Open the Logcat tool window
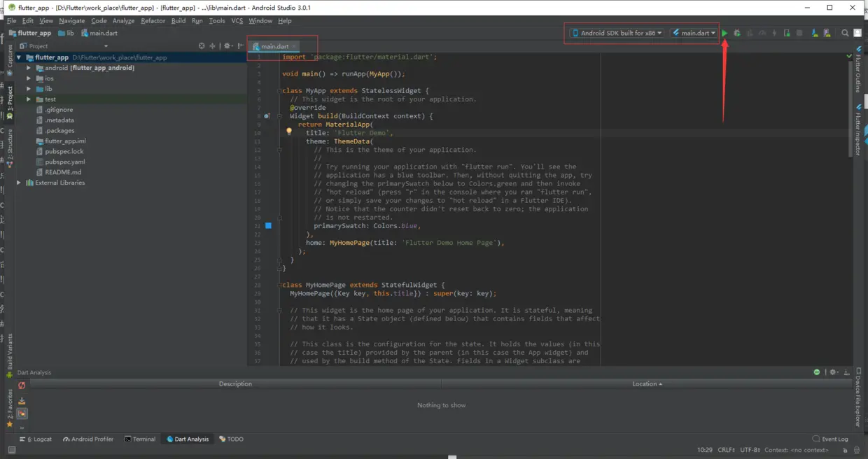Screen dimensions: 868x459 point(39,439)
